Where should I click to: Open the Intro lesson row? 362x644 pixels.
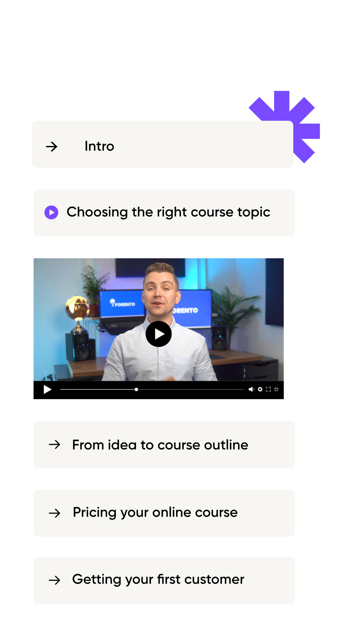tap(163, 144)
